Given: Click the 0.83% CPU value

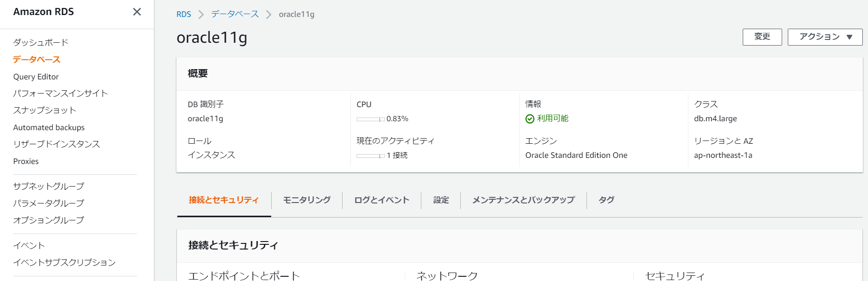Looking at the screenshot, I should click(x=397, y=119).
